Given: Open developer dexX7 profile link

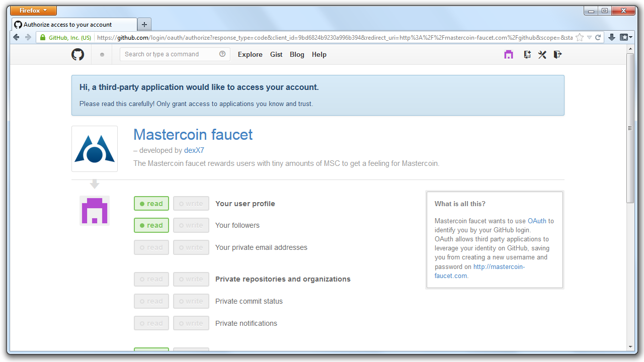Looking at the screenshot, I should tap(194, 150).
